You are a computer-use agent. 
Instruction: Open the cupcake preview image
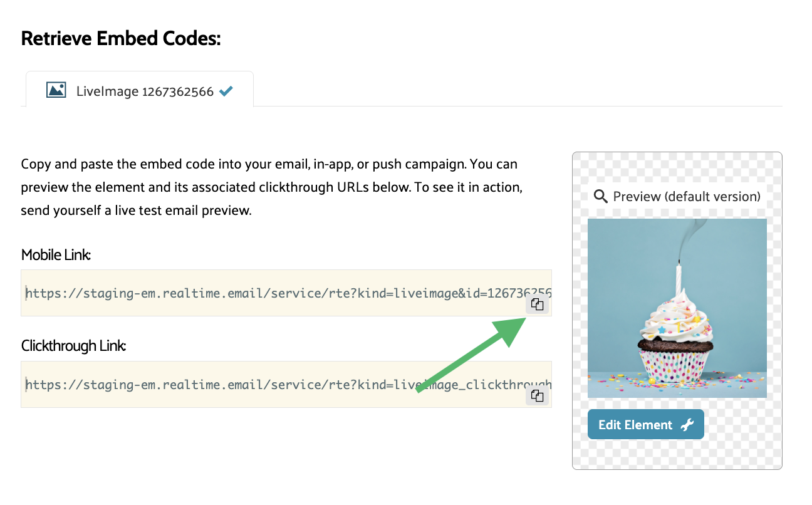point(677,308)
